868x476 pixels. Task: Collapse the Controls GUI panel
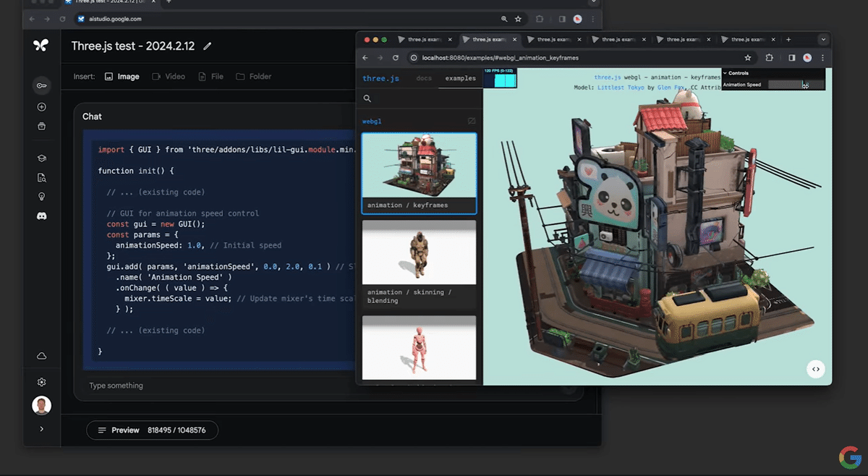[x=773, y=73]
